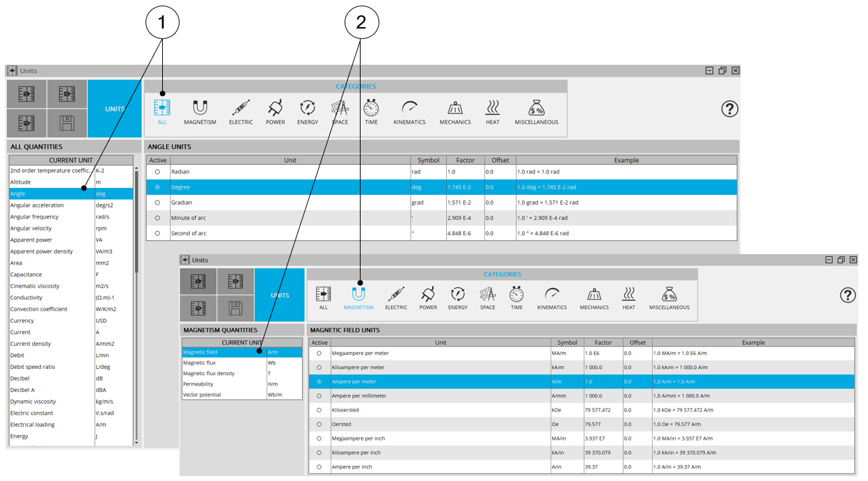Image resolution: width=868 pixels, height=481 pixels.
Task: Click the UNITS tab in the Magnetism window
Action: (x=279, y=295)
